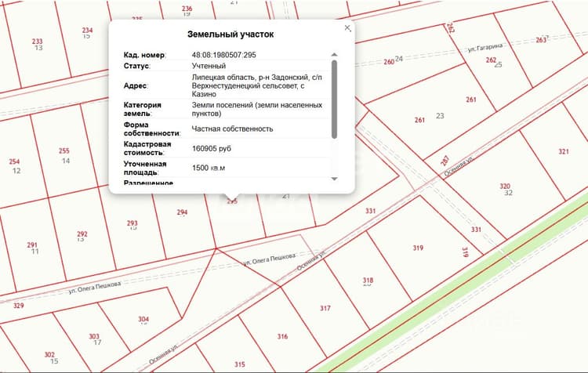Image resolution: width=588 pixels, height=373 pixels.
Task: Click the Кадастровая стоимость label
Action: (147, 148)
